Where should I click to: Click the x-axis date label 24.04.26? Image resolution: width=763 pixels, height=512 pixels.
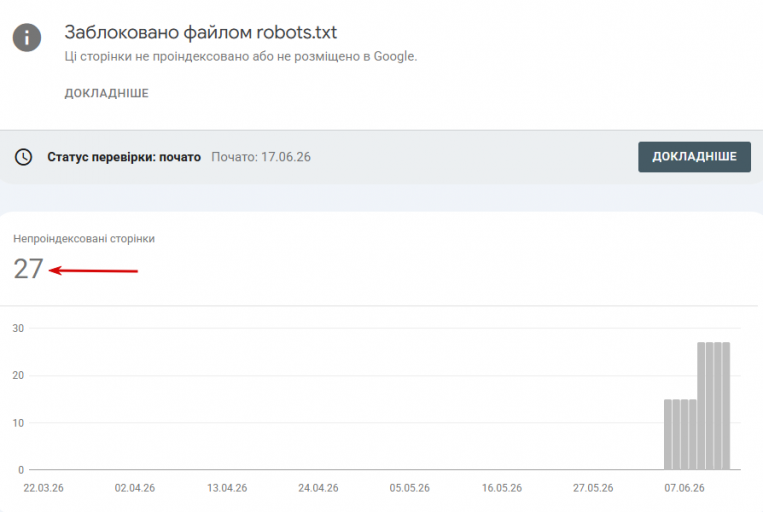[x=318, y=488]
